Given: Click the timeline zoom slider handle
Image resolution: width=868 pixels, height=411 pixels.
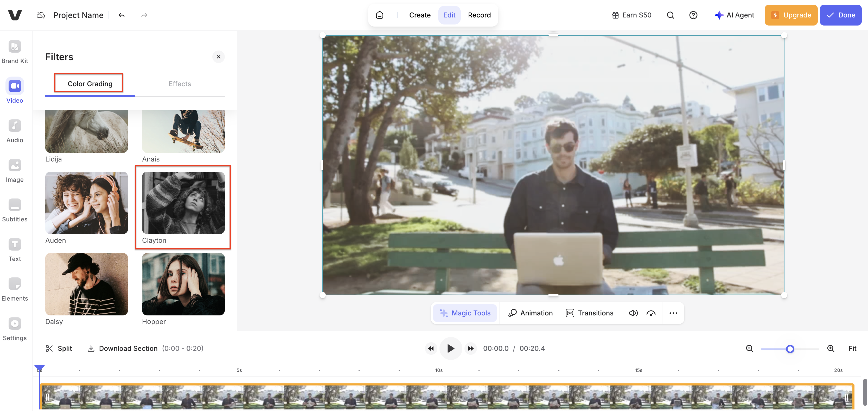Looking at the screenshot, I should 790,349.
